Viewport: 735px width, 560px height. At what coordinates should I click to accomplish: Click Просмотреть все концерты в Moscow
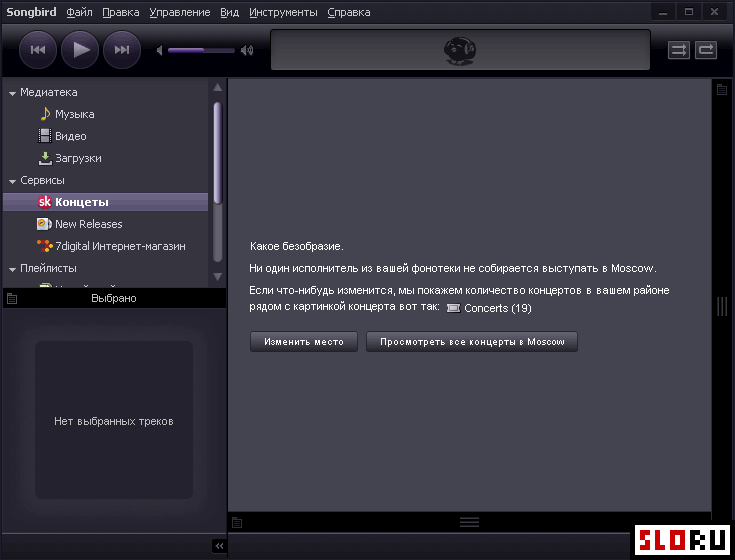click(472, 342)
